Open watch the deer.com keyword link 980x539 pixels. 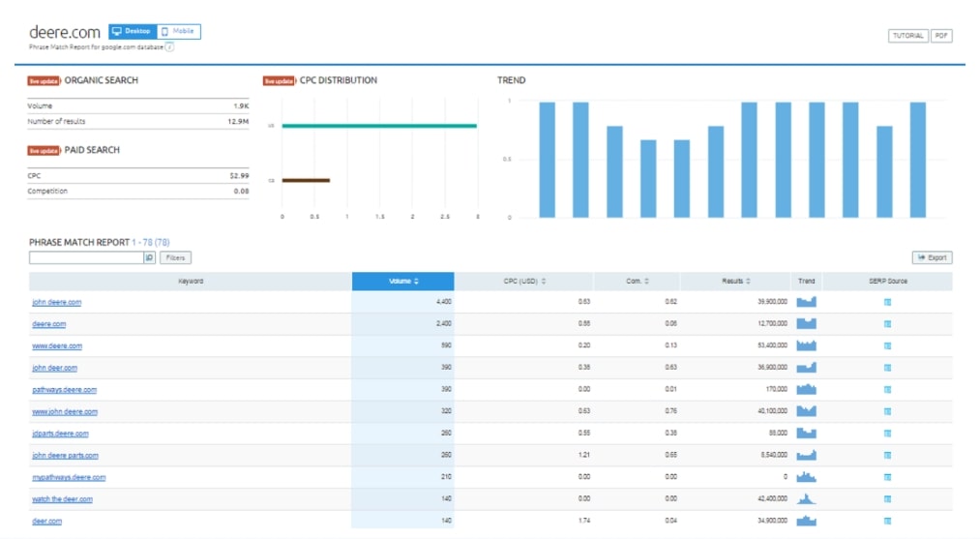[x=62, y=499]
